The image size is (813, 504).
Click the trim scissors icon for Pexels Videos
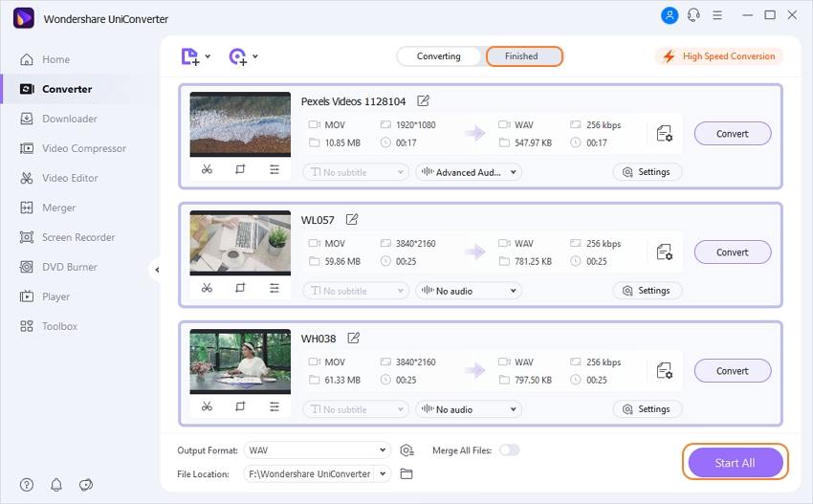tap(207, 169)
